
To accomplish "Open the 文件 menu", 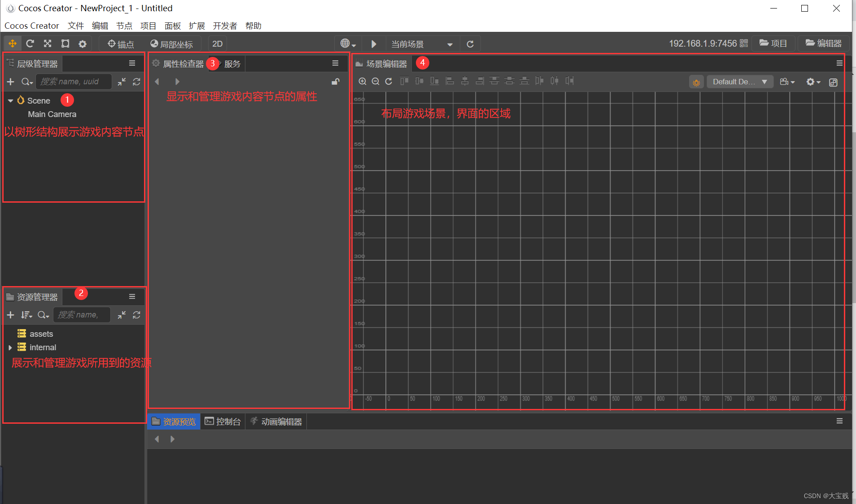I will click(x=75, y=26).
